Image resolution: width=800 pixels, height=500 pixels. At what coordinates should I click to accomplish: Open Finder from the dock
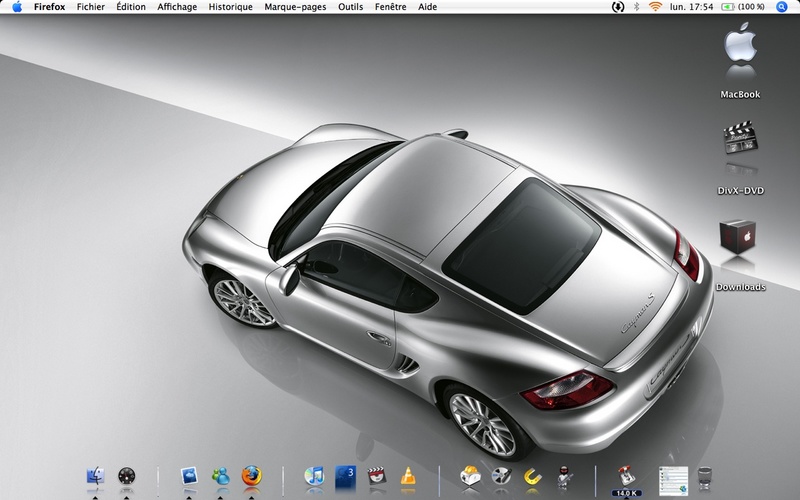click(x=95, y=476)
